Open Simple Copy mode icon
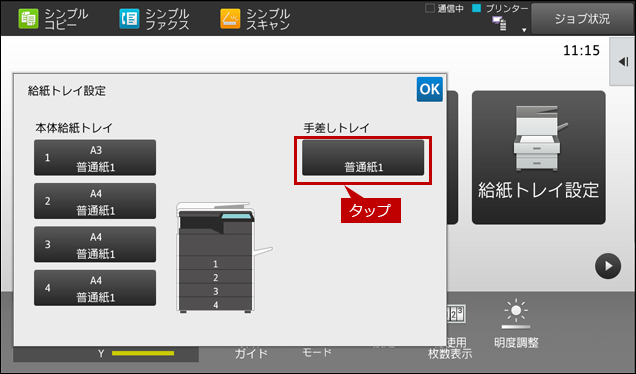The image size is (636, 374). tap(28, 19)
